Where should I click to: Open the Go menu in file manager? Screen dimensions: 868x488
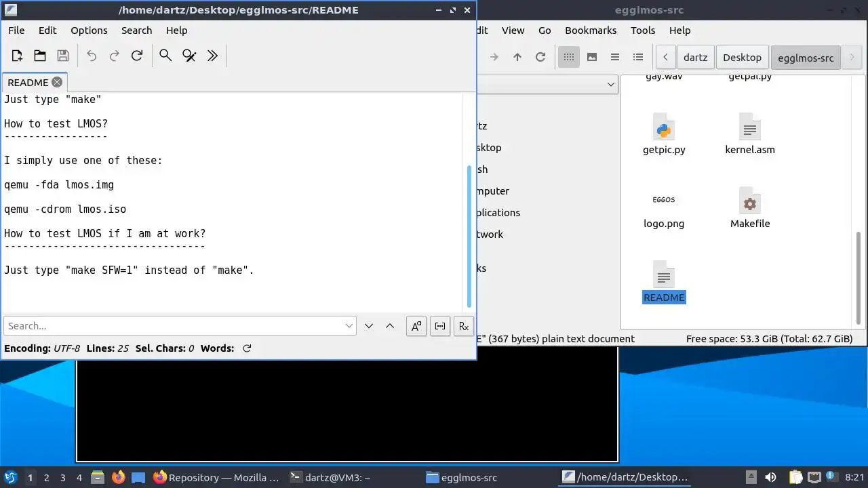coord(545,30)
